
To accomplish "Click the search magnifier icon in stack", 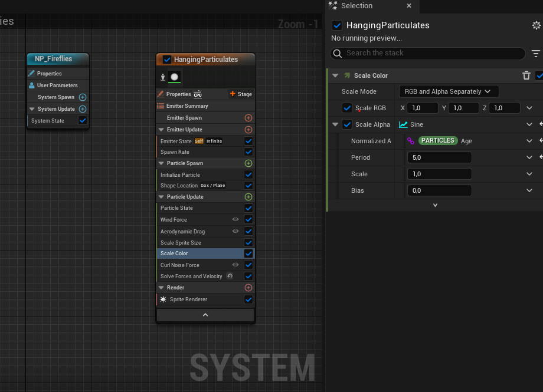I will [337, 53].
